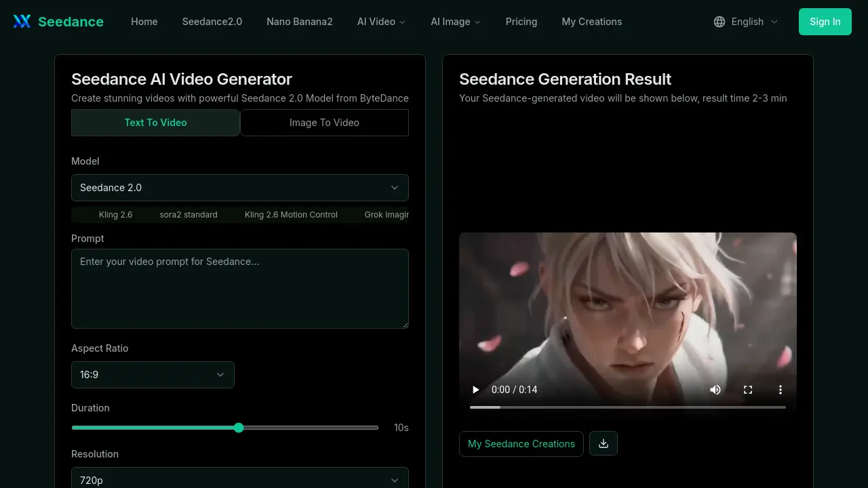
Task: Click the 0:00 / 0:14 video time
Action: pos(514,390)
